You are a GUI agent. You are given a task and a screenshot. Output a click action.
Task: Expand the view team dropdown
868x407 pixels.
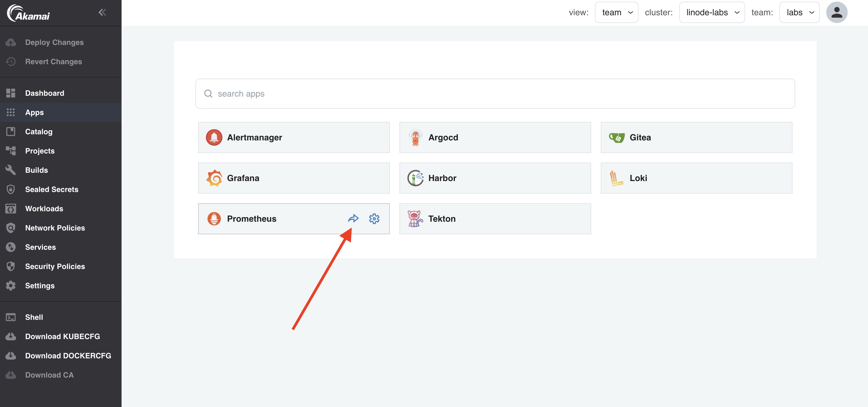(x=616, y=12)
